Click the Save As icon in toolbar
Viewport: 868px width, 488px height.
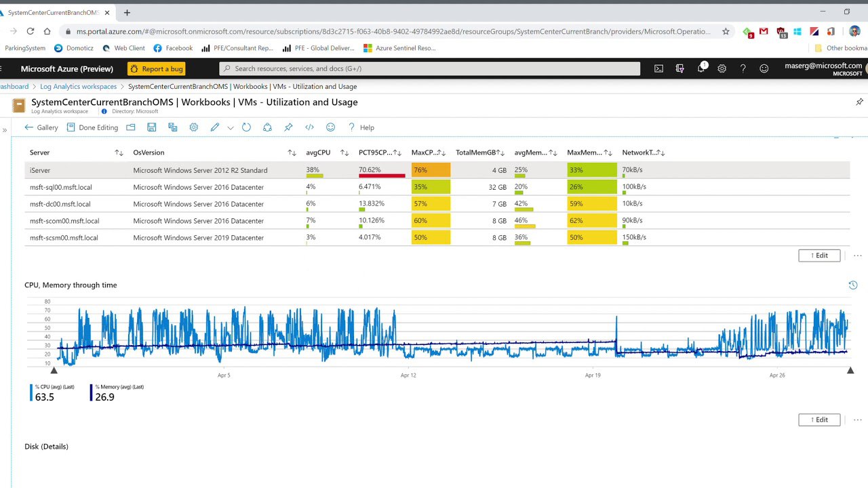172,127
